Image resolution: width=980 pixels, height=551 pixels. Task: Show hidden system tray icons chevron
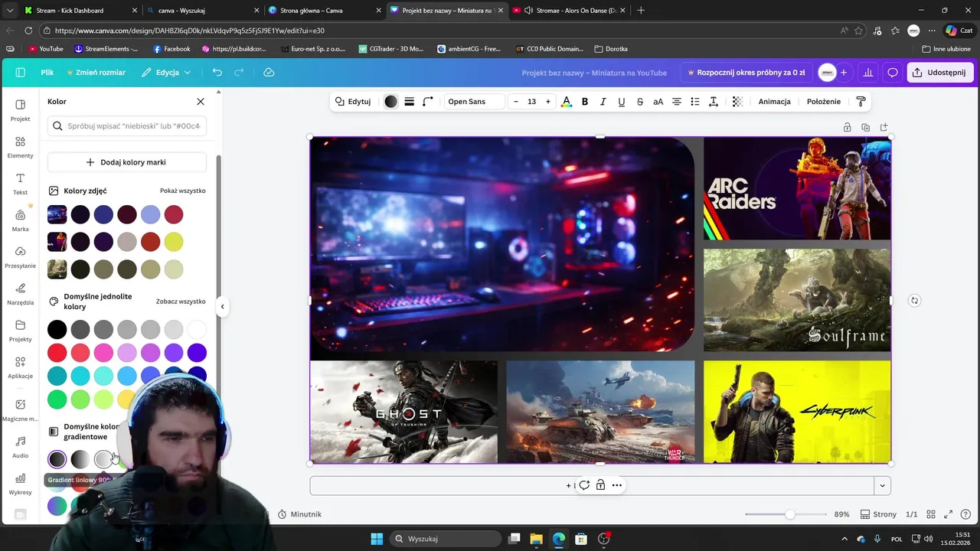tap(844, 539)
